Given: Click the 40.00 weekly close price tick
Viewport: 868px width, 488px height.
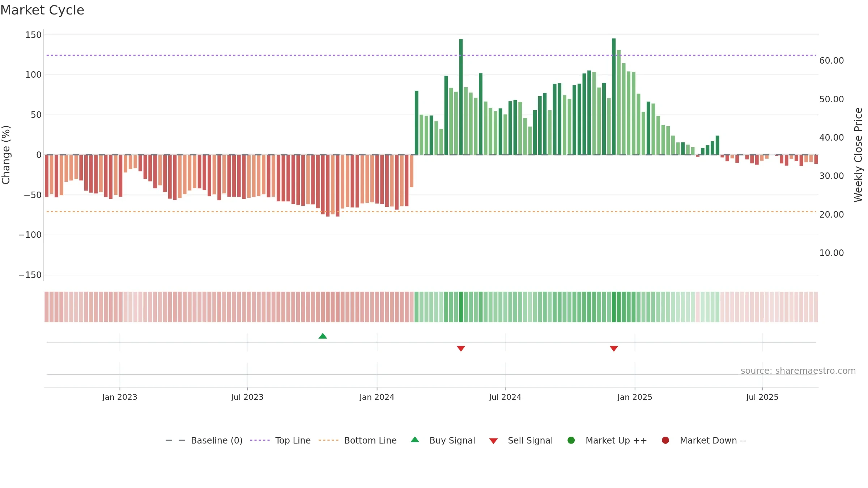Looking at the screenshot, I should click(831, 137).
